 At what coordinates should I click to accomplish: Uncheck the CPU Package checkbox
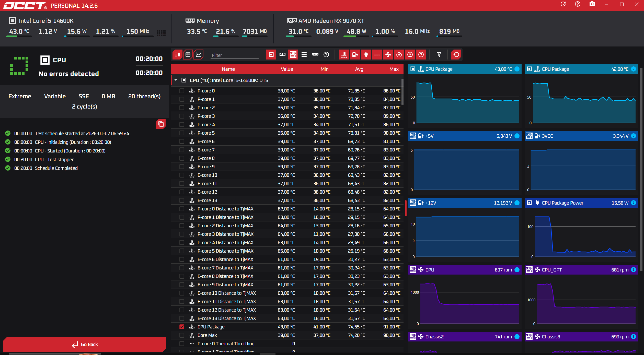182,327
